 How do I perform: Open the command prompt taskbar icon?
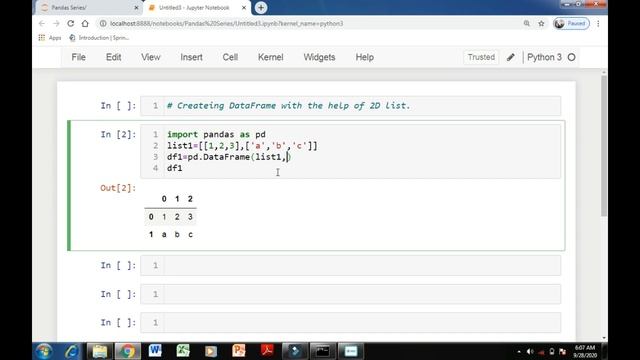pyautogui.click(x=322, y=351)
